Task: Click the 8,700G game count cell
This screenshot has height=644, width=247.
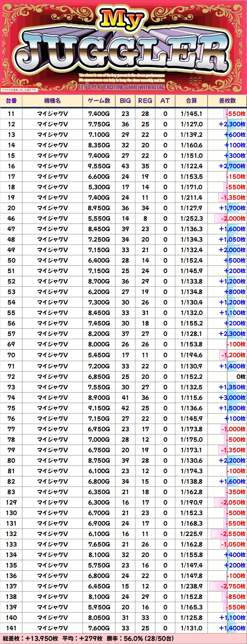Action: 99,281
